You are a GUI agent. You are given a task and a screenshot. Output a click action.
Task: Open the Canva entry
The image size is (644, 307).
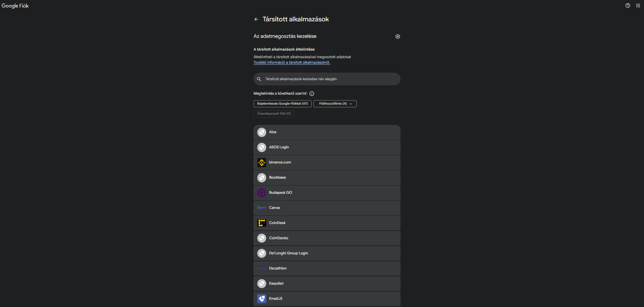coord(327,208)
